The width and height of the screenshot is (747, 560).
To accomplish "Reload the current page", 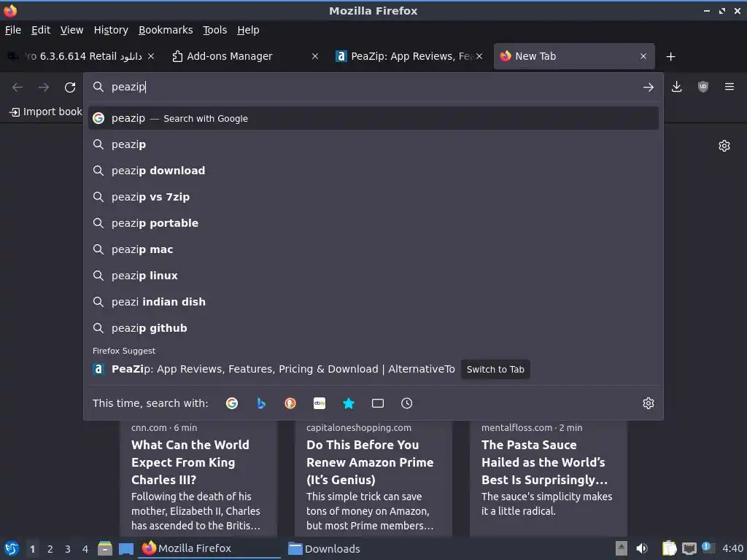I will 70,87.
